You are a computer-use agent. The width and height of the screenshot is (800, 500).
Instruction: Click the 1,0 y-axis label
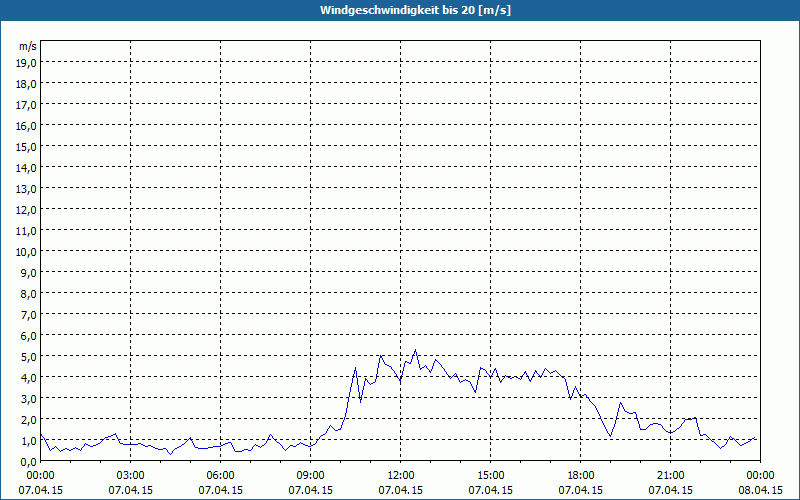(x=29, y=441)
